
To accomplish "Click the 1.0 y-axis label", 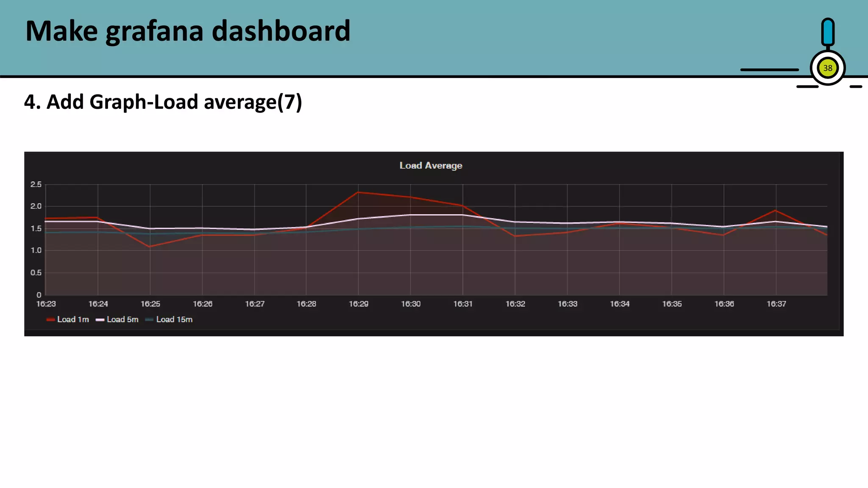I will (36, 250).
